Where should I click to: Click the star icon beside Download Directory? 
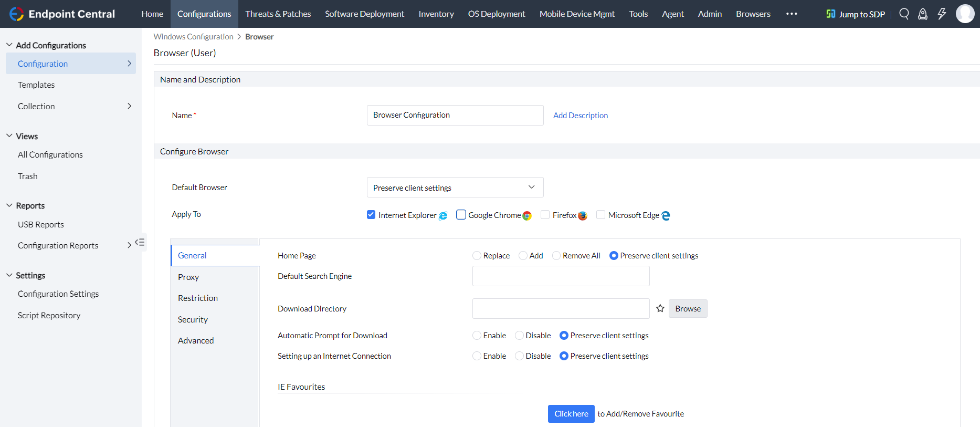[x=660, y=308]
